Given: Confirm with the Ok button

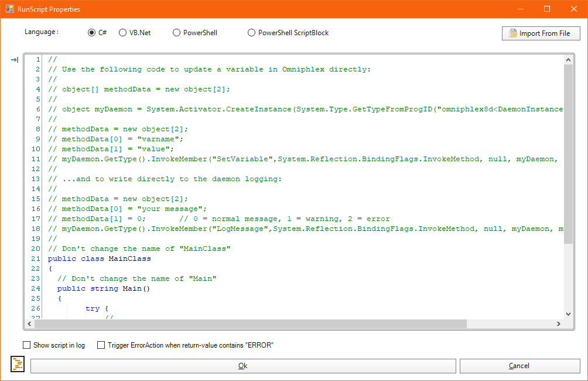Looking at the screenshot, I should [243, 366].
